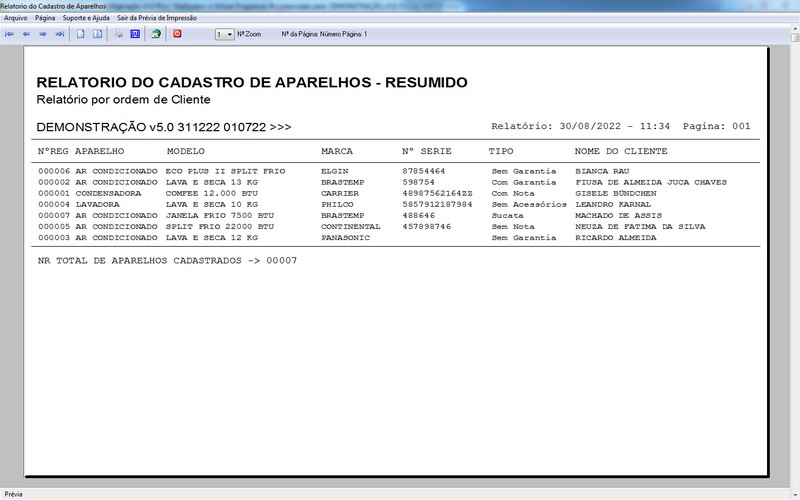
Task: Open the Suporte e Ajuda menu
Action: 86,18
